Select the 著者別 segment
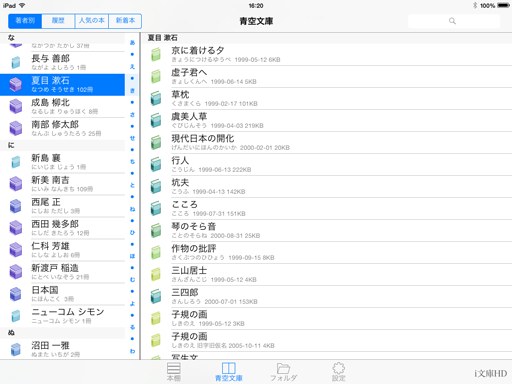The height and width of the screenshot is (384, 512). [x=25, y=21]
